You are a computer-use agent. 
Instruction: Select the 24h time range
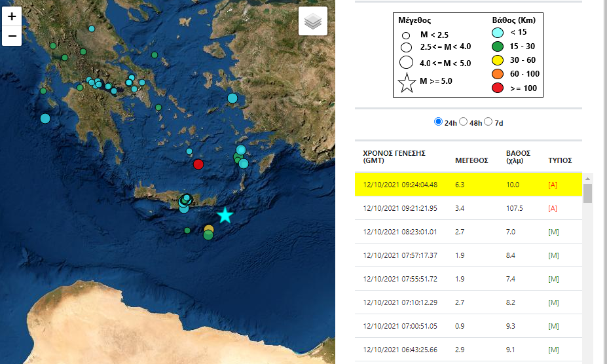click(x=438, y=122)
